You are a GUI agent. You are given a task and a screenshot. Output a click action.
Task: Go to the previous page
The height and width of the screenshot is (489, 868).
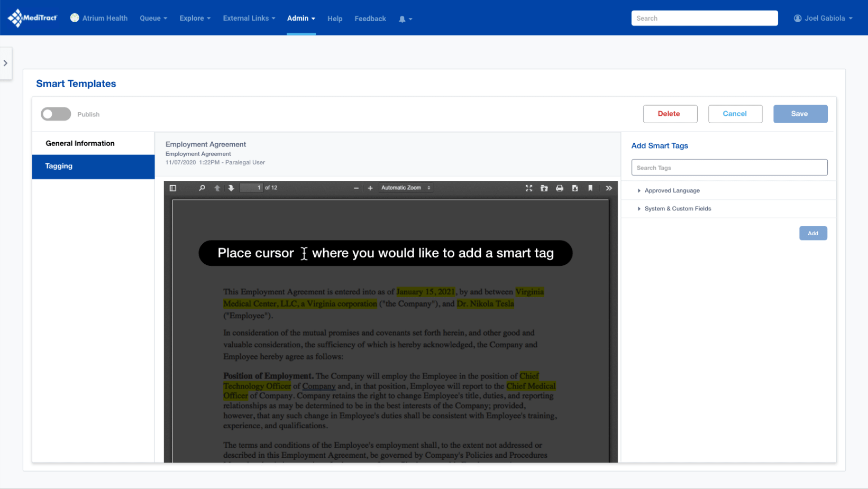pyautogui.click(x=217, y=188)
